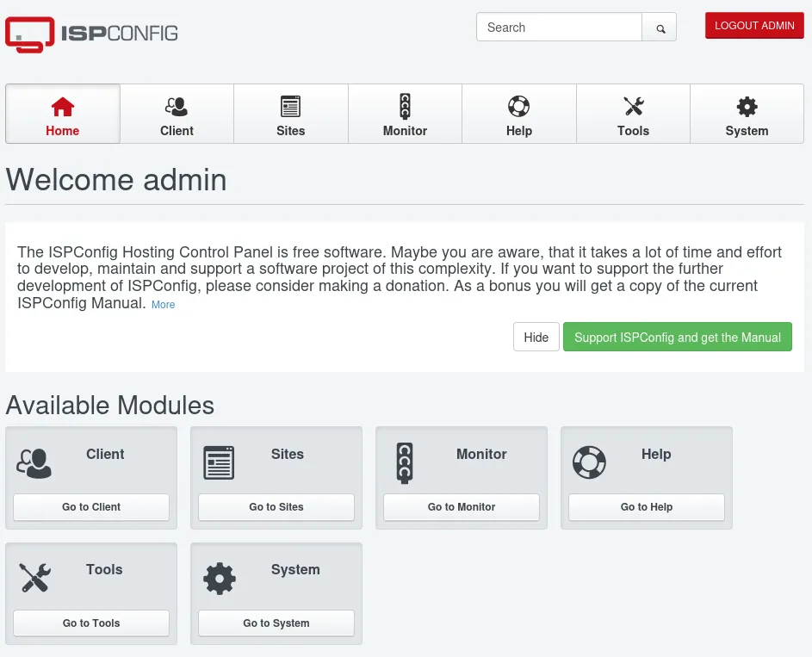Screen dimensions: 812x657
Task: Click the Go to Tools button
Action: [91, 623]
